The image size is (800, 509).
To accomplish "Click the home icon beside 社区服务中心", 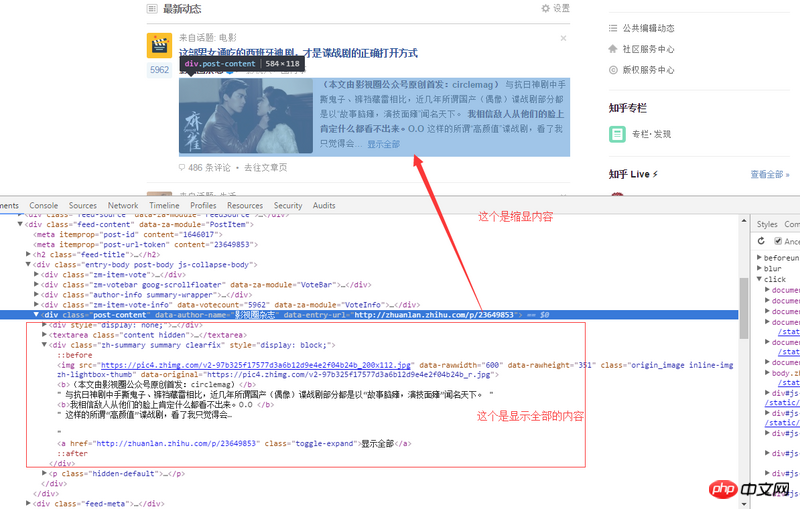I will point(613,49).
